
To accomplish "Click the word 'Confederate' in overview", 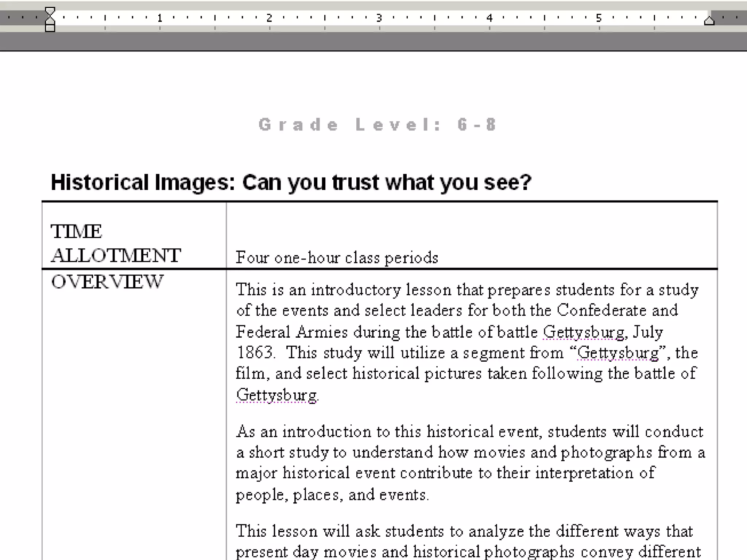I will (602, 311).
